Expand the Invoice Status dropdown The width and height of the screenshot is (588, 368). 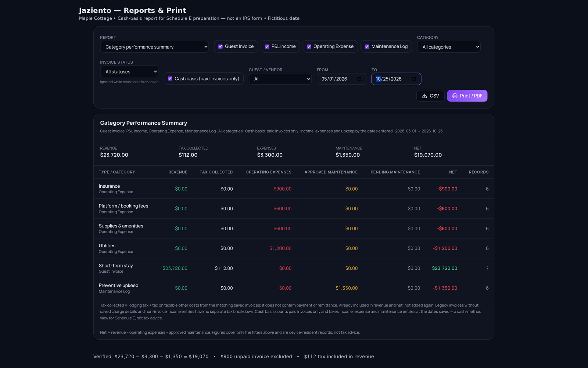(x=129, y=71)
